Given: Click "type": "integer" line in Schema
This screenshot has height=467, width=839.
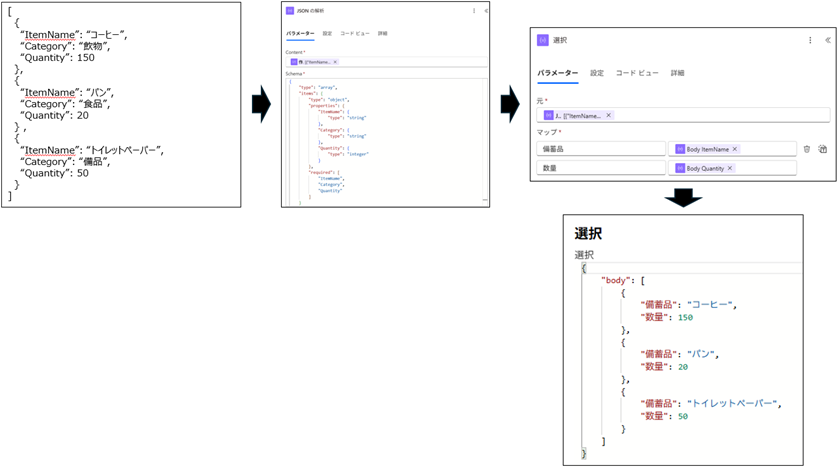Looking at the screenshot, I should point(348,154).
